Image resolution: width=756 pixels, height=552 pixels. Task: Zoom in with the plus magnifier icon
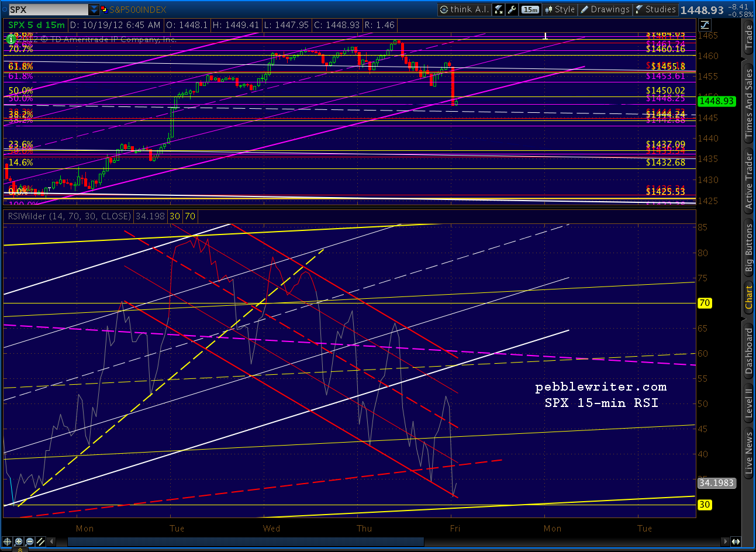[x=19, y=541]
